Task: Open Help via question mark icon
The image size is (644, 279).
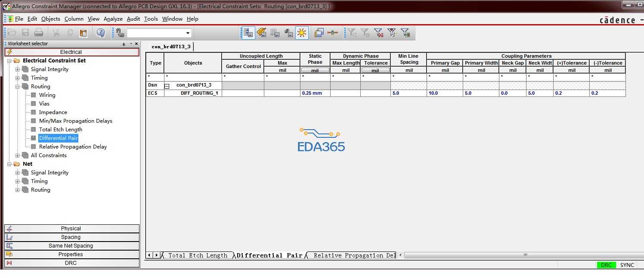Action: point(101,33)
